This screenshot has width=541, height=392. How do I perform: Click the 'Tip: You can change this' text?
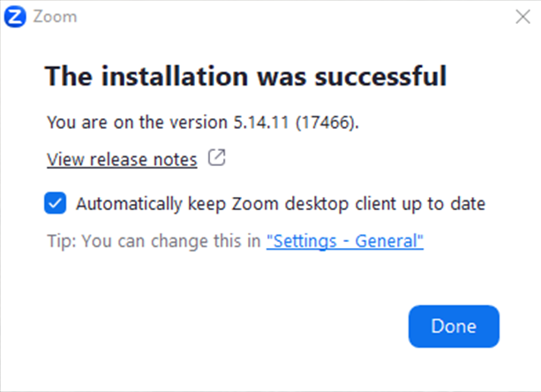pyautogui.click(x=154, y=241)
